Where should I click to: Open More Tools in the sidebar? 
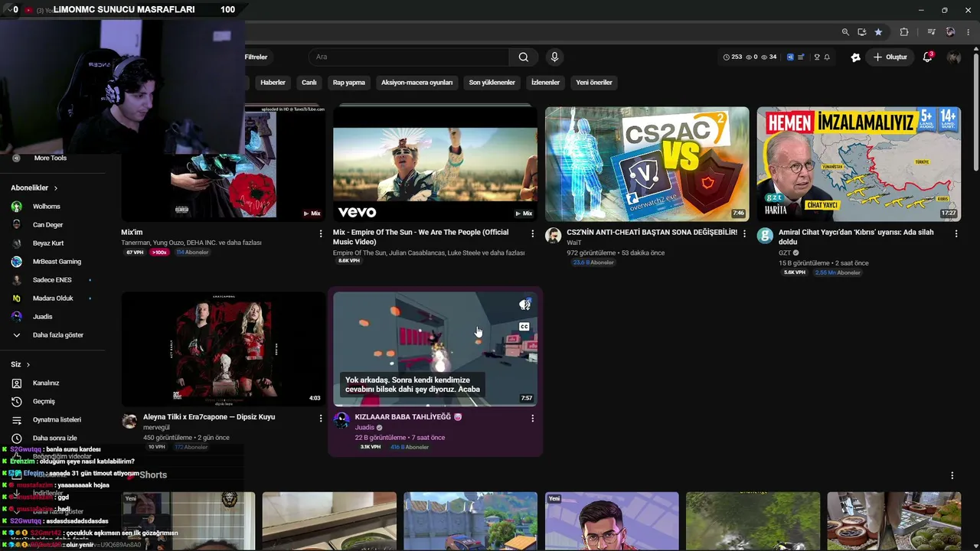tap(51, 158)
